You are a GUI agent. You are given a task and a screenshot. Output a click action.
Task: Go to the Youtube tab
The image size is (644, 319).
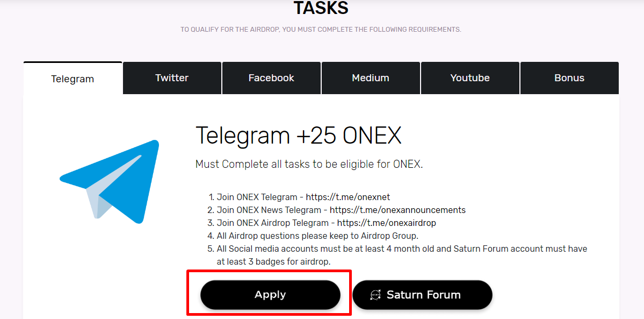[470, 78]
